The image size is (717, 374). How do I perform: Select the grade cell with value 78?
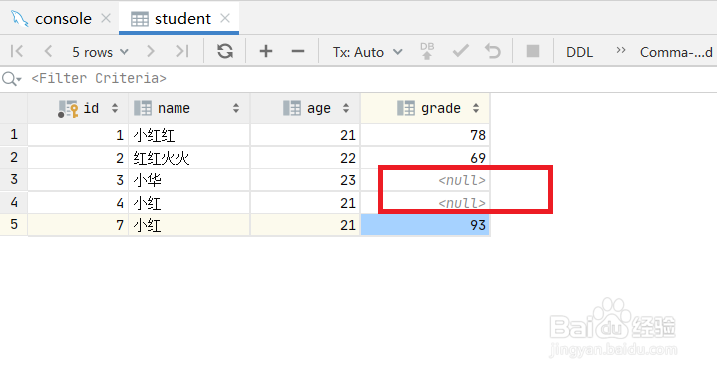pos(425,135)
